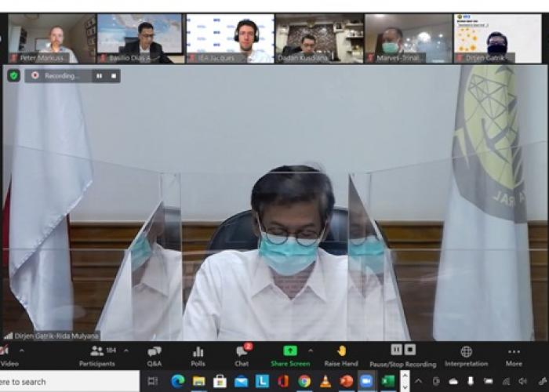Viewport: 549px width, 392px height.
Task: Open the Participants panel
Action: 96,354
